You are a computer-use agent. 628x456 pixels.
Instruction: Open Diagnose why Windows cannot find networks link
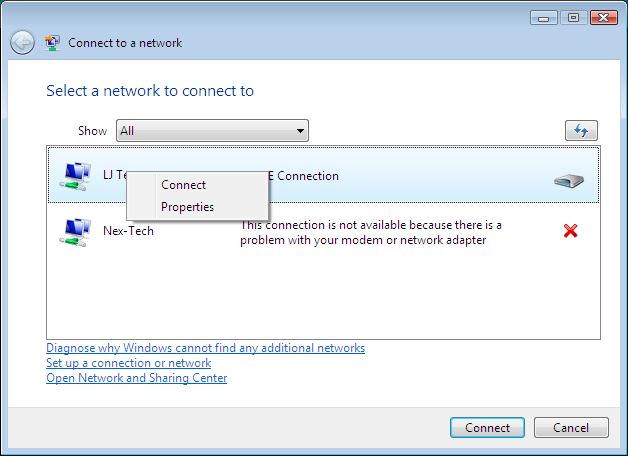tap(205, 348)
